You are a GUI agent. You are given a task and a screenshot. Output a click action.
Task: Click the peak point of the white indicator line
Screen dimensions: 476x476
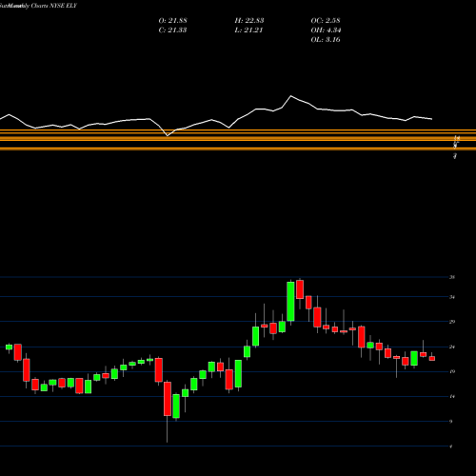(291, 96)
